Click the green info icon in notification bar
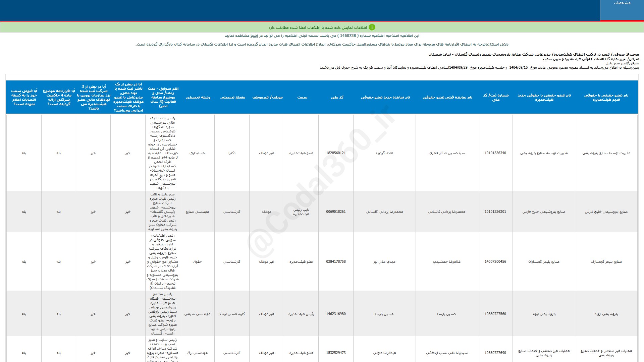Screen dimensions: 644x362 (x=372, y=27)
